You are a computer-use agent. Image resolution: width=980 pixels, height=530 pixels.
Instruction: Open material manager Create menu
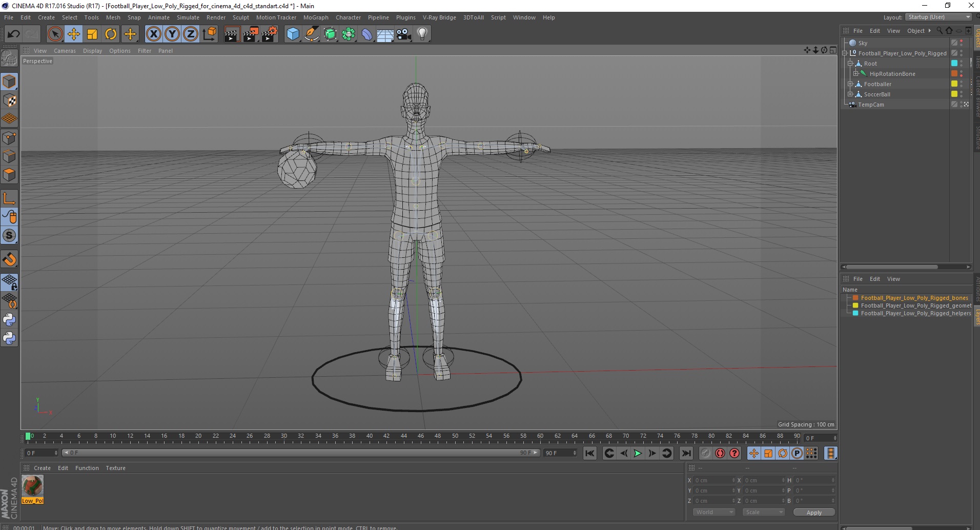[42, 468]
